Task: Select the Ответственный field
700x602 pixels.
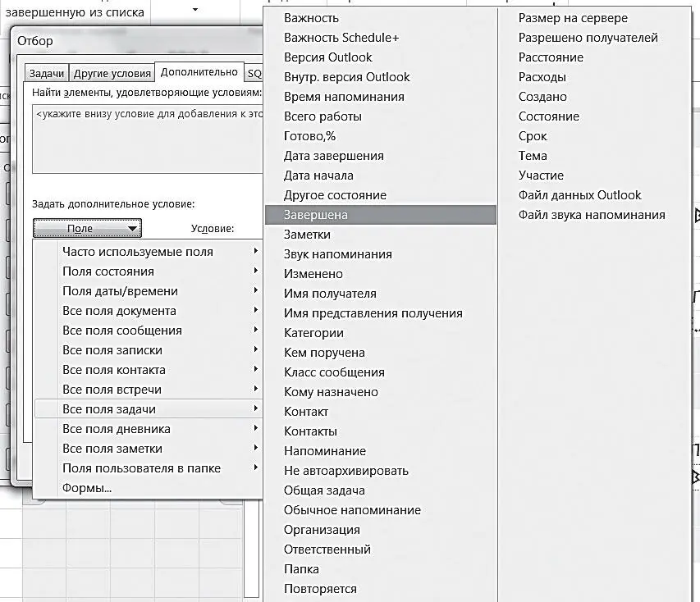Action: [x=380, y=549]
